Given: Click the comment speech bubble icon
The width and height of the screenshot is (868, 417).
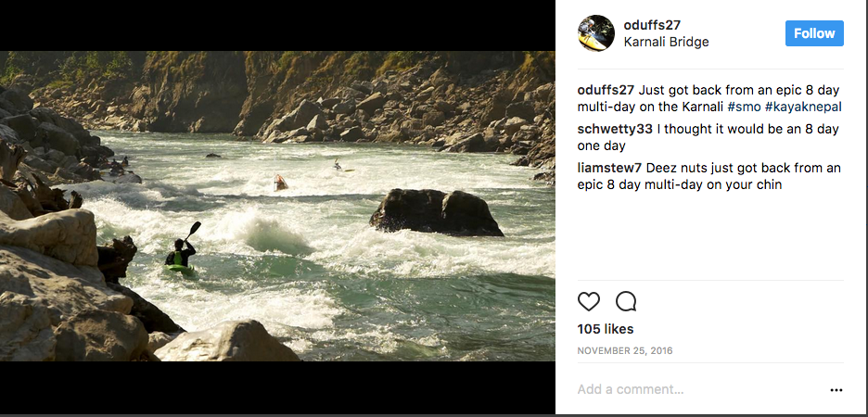Looking at the screenshot, I should pos(626,301).
